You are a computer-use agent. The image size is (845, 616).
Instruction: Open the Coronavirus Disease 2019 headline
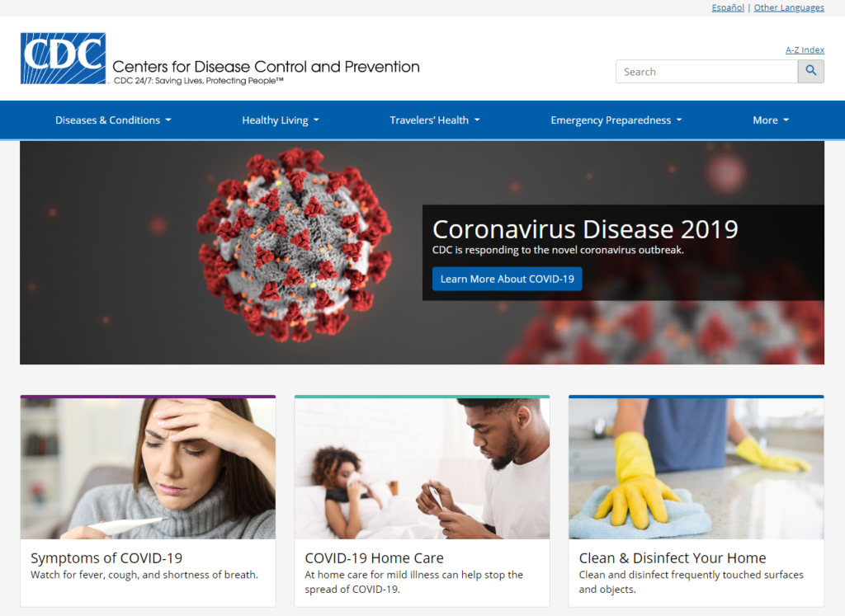pos(585,229)
